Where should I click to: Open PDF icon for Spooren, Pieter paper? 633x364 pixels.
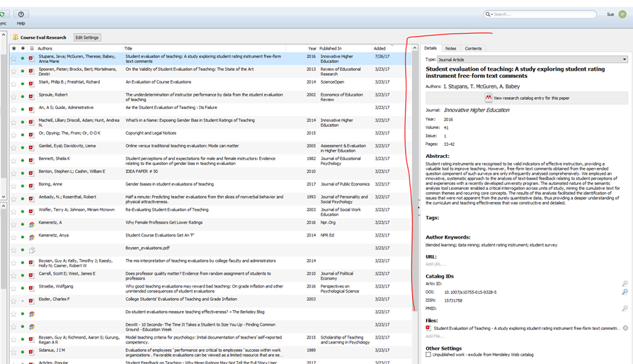(31, 72)
